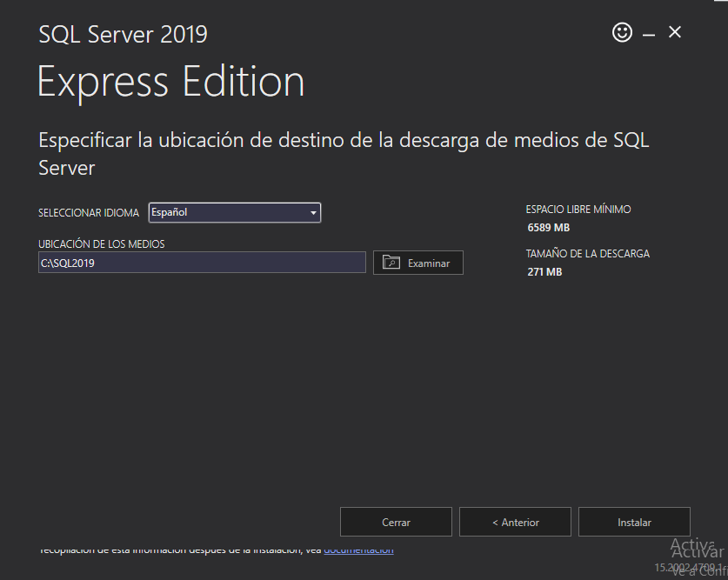Open the language list showing Español
Image resolution: width=728 pixels, height=580 pixels.
(x=235, y=212)
